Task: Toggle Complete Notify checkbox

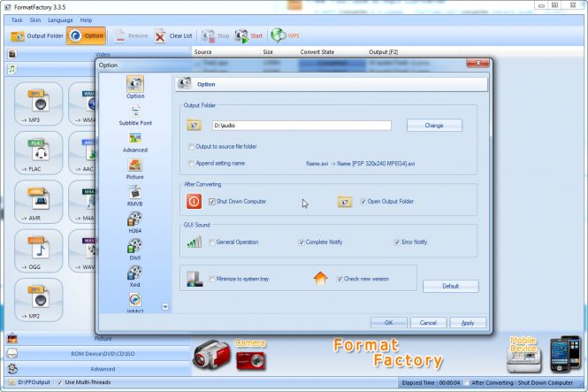Action: point(302,242)
